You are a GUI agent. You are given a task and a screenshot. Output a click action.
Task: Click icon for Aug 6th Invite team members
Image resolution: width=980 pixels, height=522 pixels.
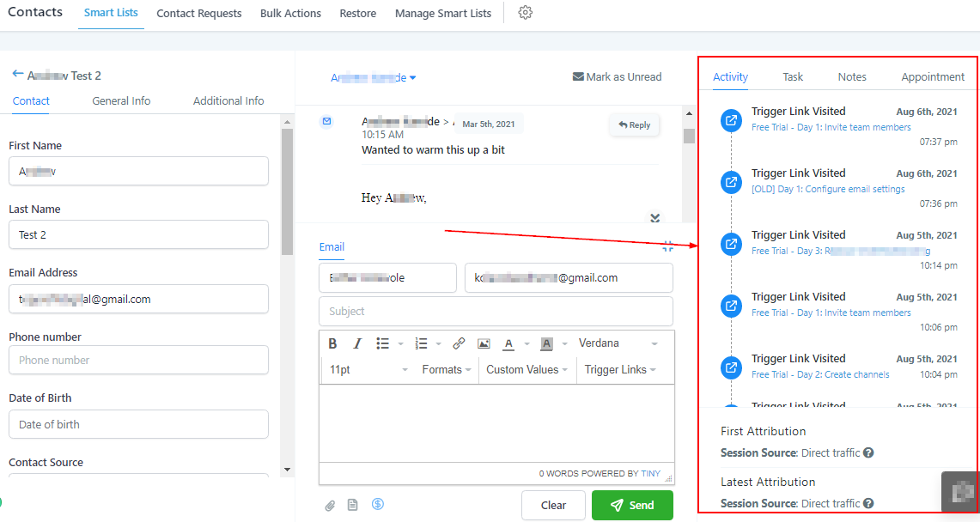[x=731, y=120]
